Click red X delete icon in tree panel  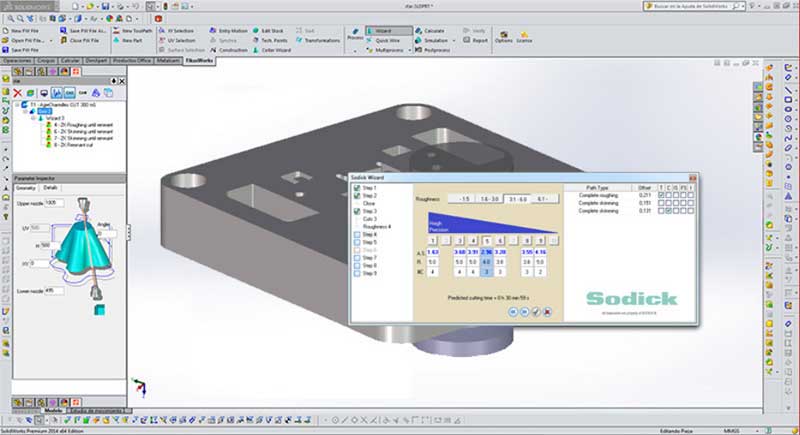point(18,93)
